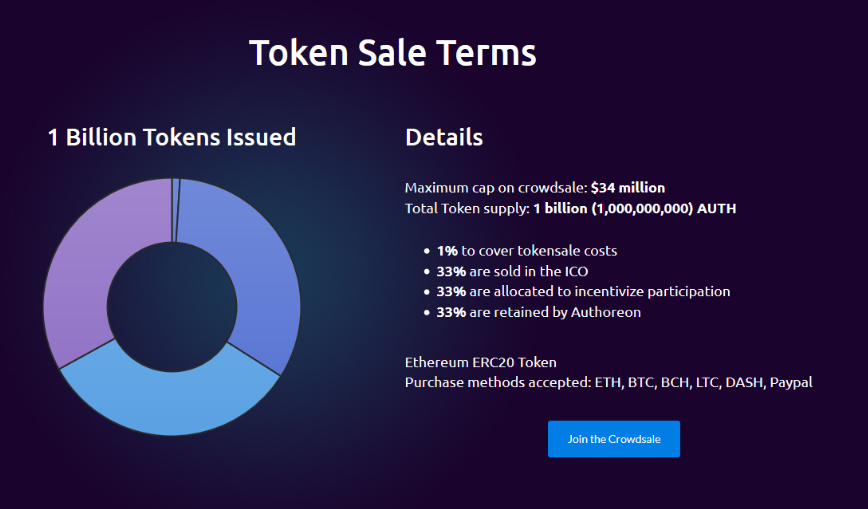Click the word Paypal in purchase methods
This screenshot has width=868, height=509.
791,383
